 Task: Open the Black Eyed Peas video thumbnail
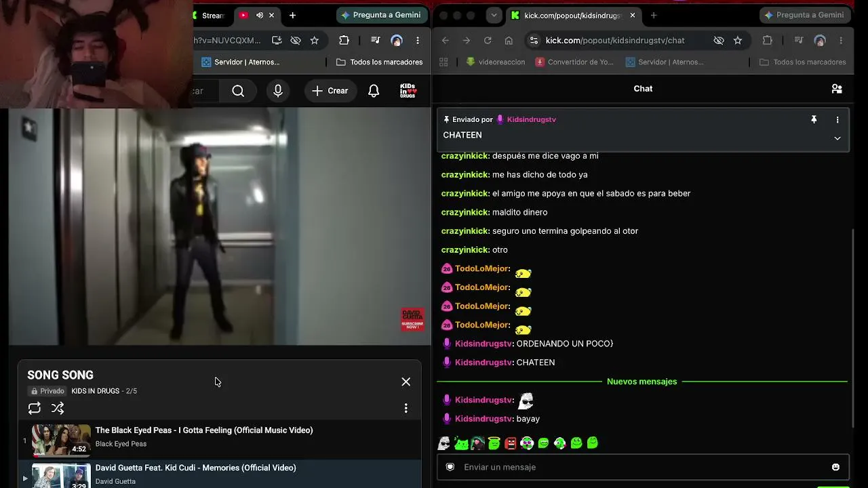pos(61,440)
